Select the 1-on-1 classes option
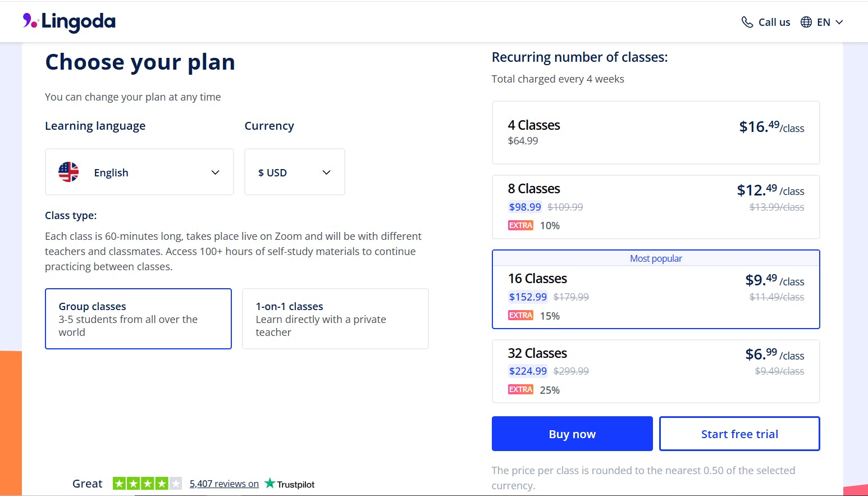 click(x=335, y=318)
